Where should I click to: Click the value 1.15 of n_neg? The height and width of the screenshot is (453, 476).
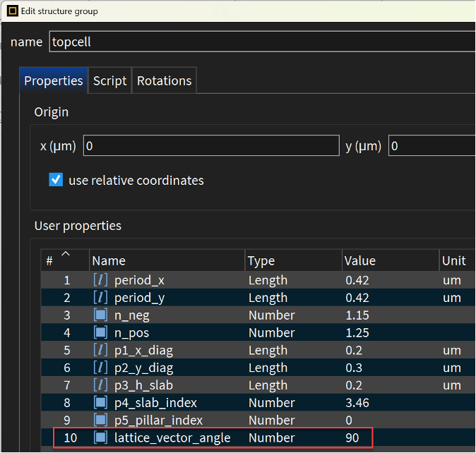coord(357,315)
